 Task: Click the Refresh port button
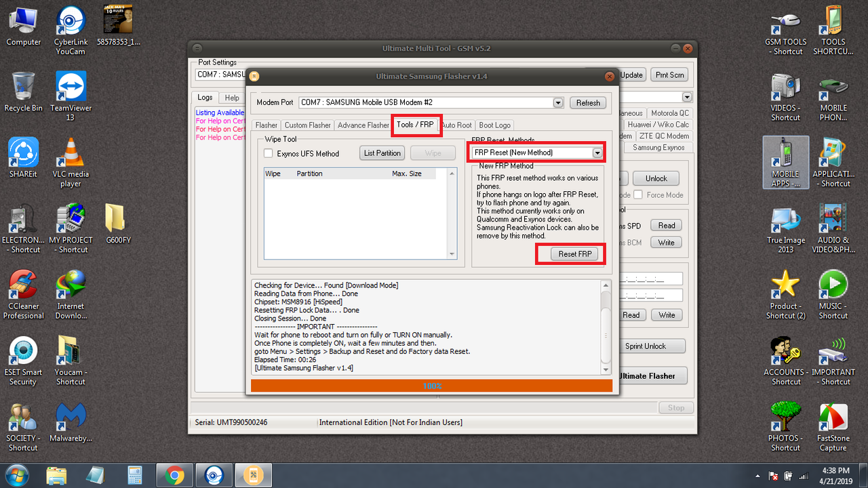click(x=588, y=103)
